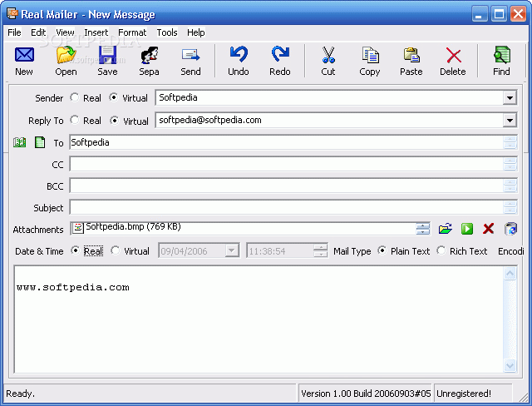532x406 pixels.
Task: Open the Help menu
Action: pos(196,32)
